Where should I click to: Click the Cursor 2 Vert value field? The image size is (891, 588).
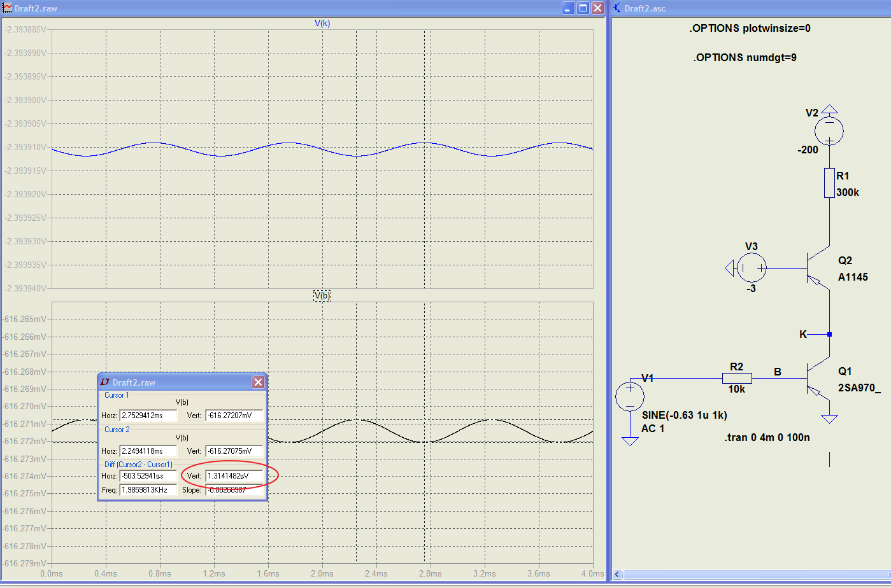[x=234, y=451]
